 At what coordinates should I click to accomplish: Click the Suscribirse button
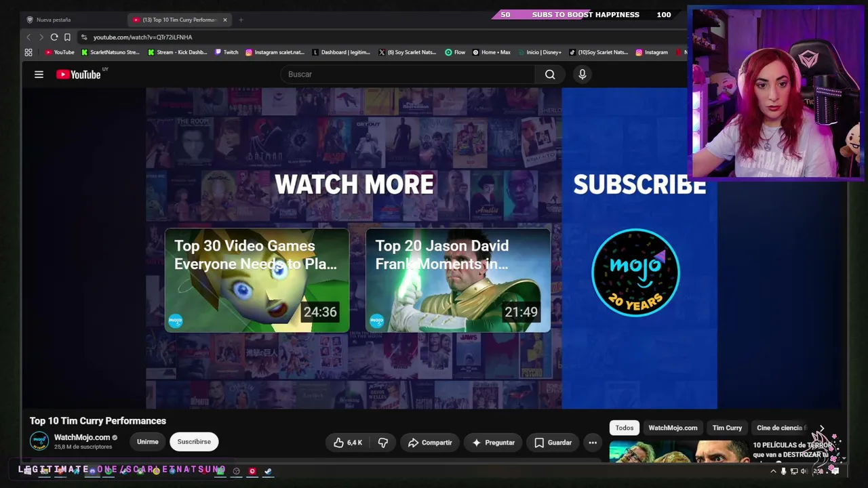coord(194,442)
